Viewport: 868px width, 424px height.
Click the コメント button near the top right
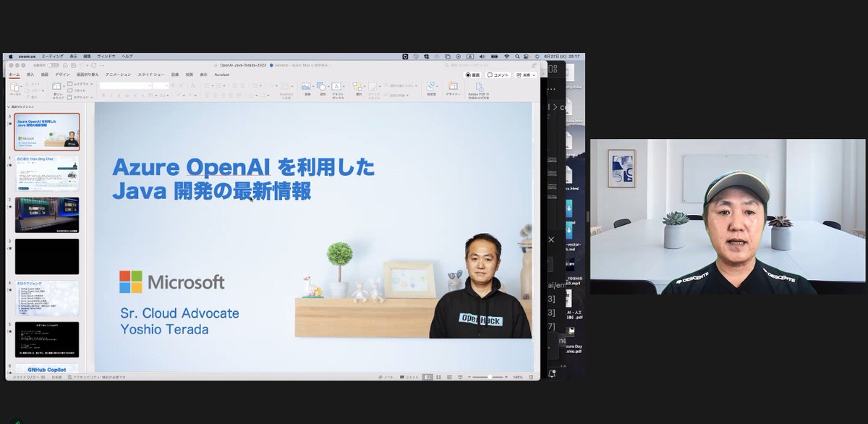tap(498, 75)
